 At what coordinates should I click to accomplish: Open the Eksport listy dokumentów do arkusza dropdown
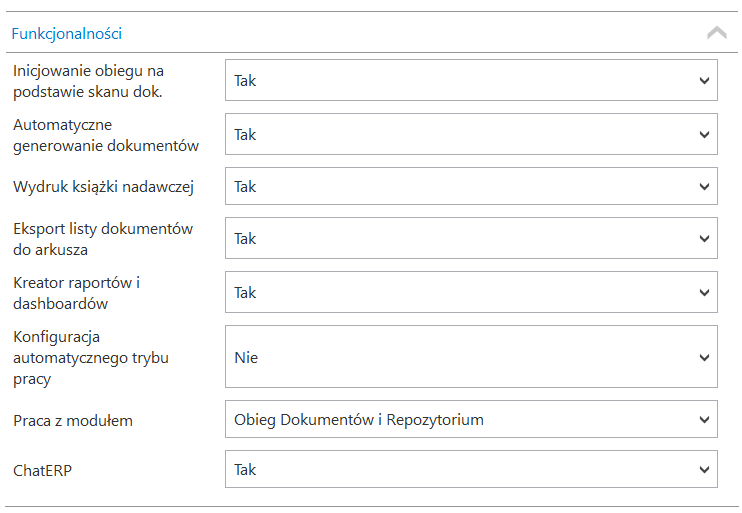[470, 238]
